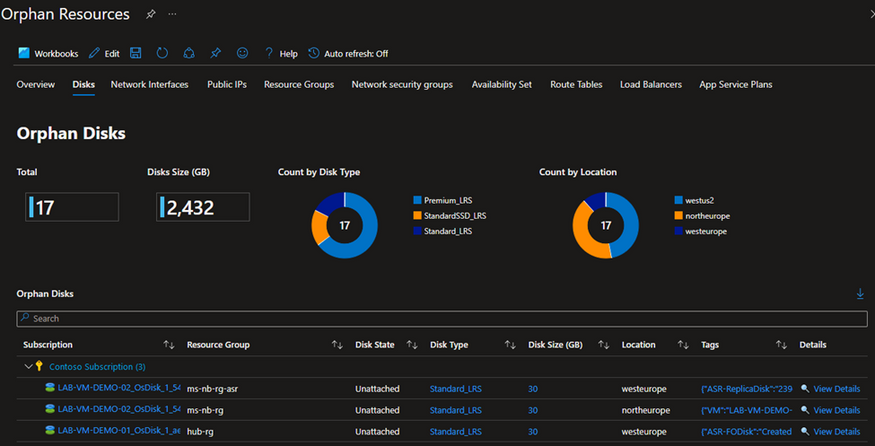
Task: Toggle the Auto refresh: Off setting
Action: (348, 54)
